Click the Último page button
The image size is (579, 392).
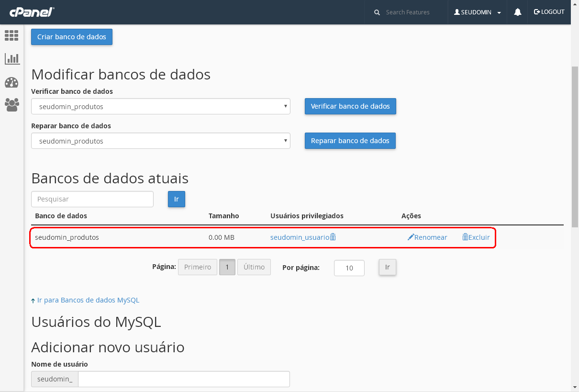(x=254, y=267)
